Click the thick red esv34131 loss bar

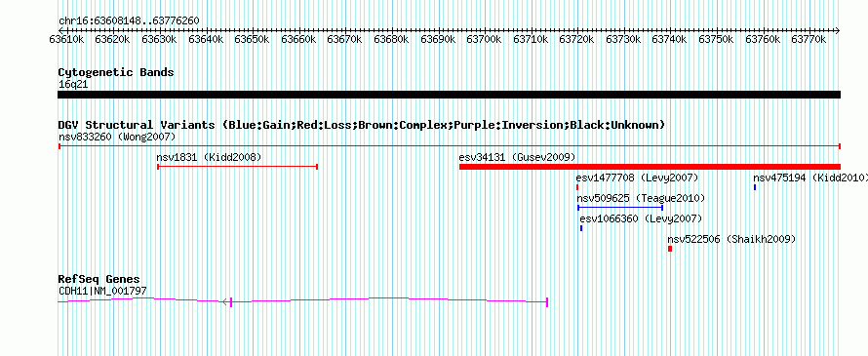(650, 167)
